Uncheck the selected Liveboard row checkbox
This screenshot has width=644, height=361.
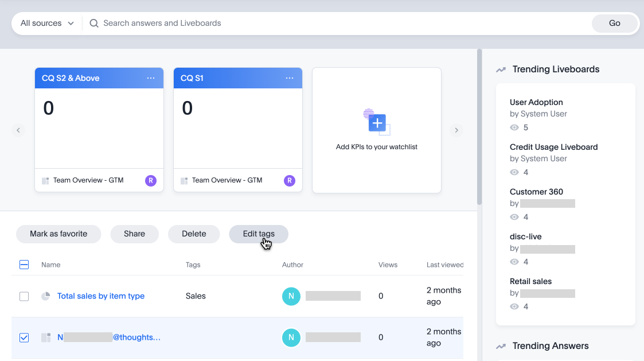tap(24, 337)
